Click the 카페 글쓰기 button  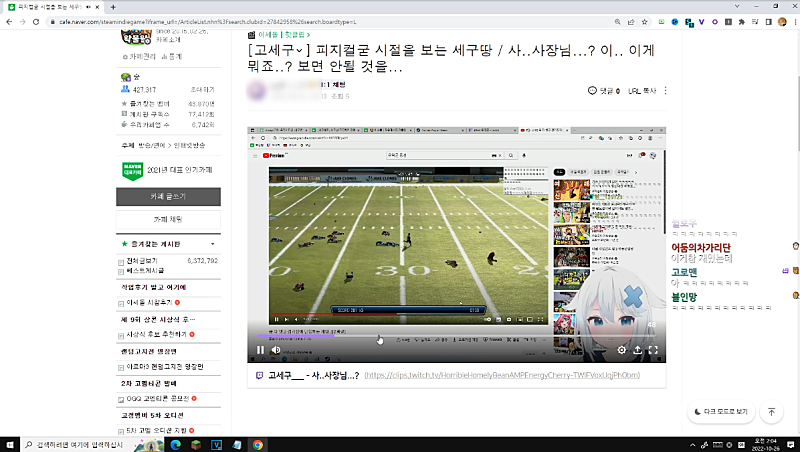pos(167,196)
